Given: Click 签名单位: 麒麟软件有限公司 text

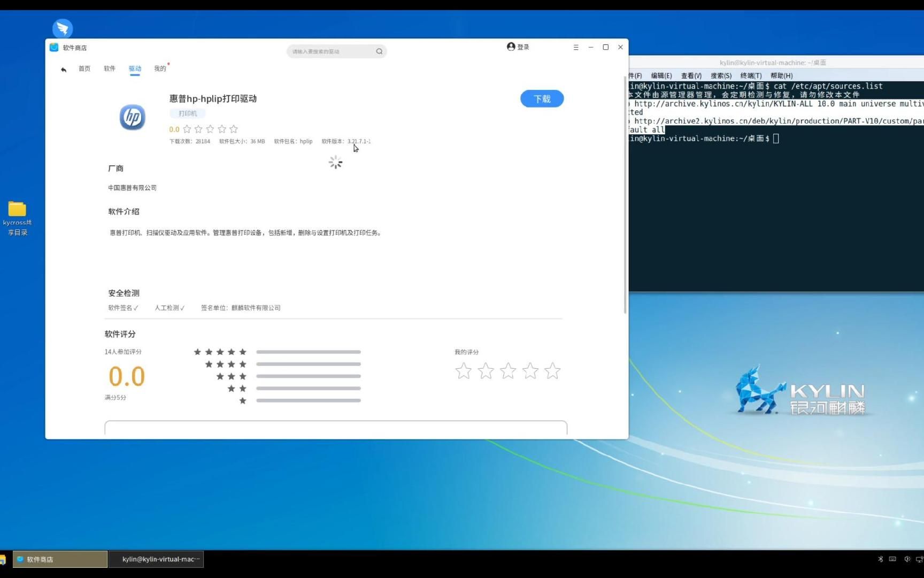Looking at the screenshot, I should coord(241,308).
